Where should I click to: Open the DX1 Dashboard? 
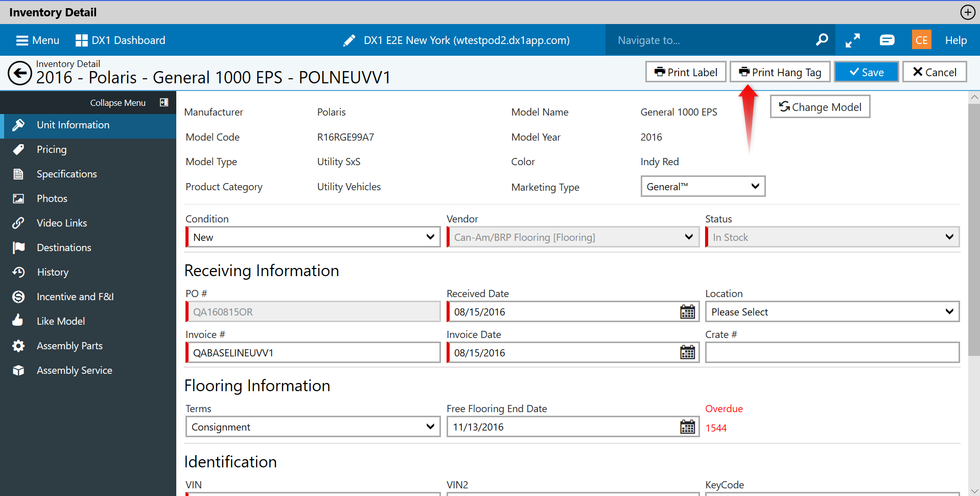pyautogui.click(x=121, y=40)
